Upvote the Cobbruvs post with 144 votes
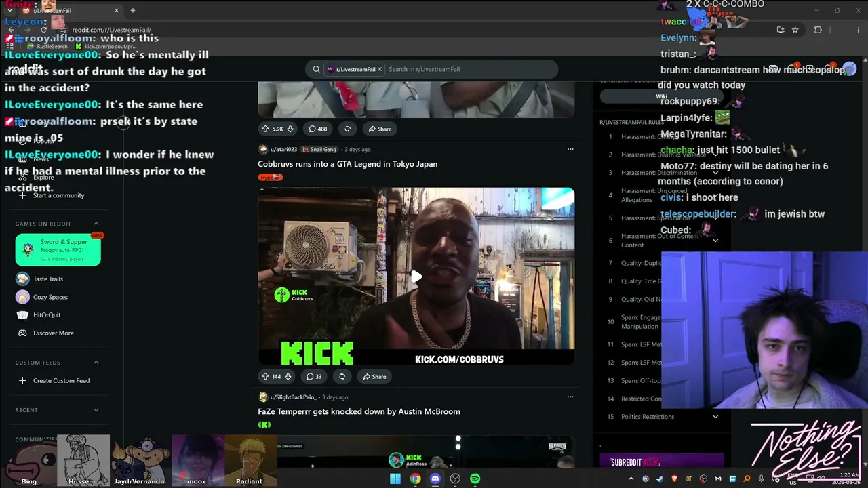The height and width of the screenshot is (488, 868). [265, 377]
